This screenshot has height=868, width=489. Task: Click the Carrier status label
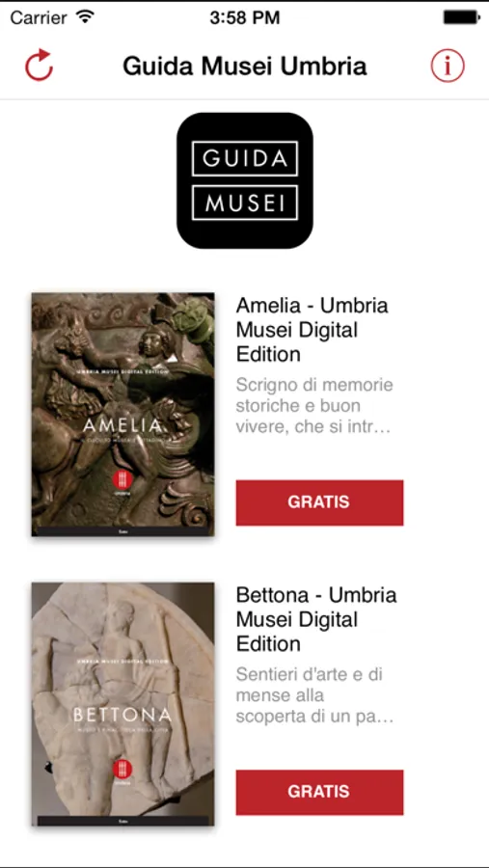(40, 17)
